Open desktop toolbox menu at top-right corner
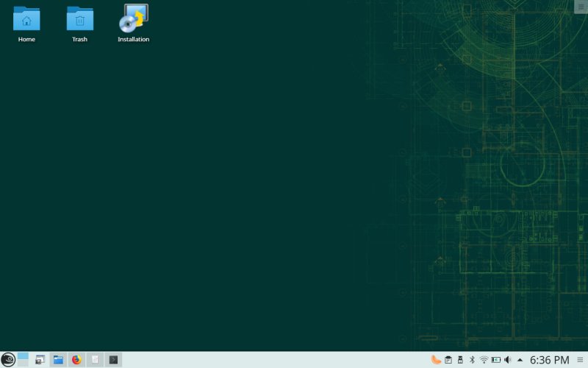Viewport: 588px width, 368px height. point(581,7)
